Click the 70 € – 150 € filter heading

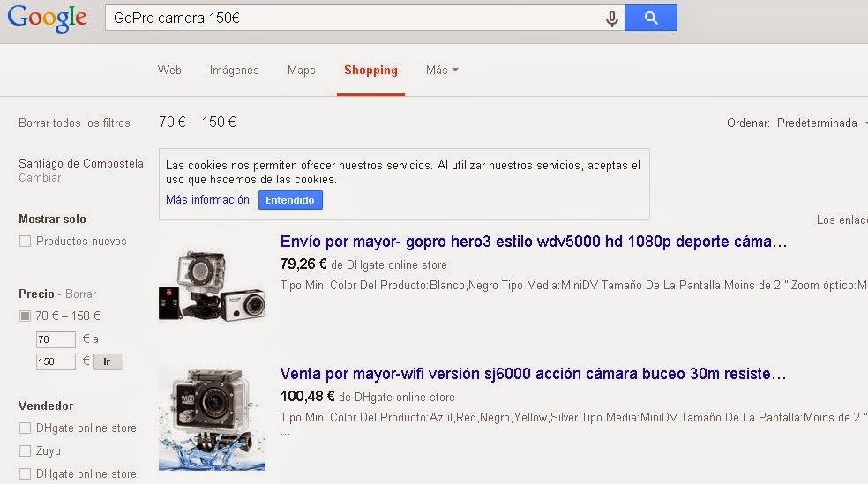(x=197, y=123)
